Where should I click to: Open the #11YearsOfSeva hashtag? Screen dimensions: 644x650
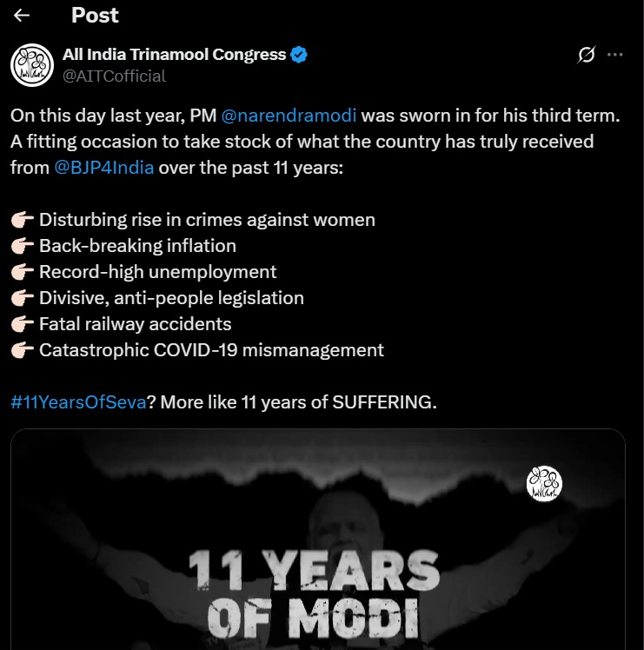click(x=77, y=401)
